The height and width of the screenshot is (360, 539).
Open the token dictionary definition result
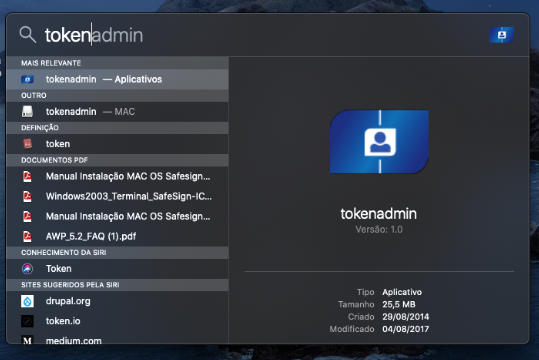117,144
